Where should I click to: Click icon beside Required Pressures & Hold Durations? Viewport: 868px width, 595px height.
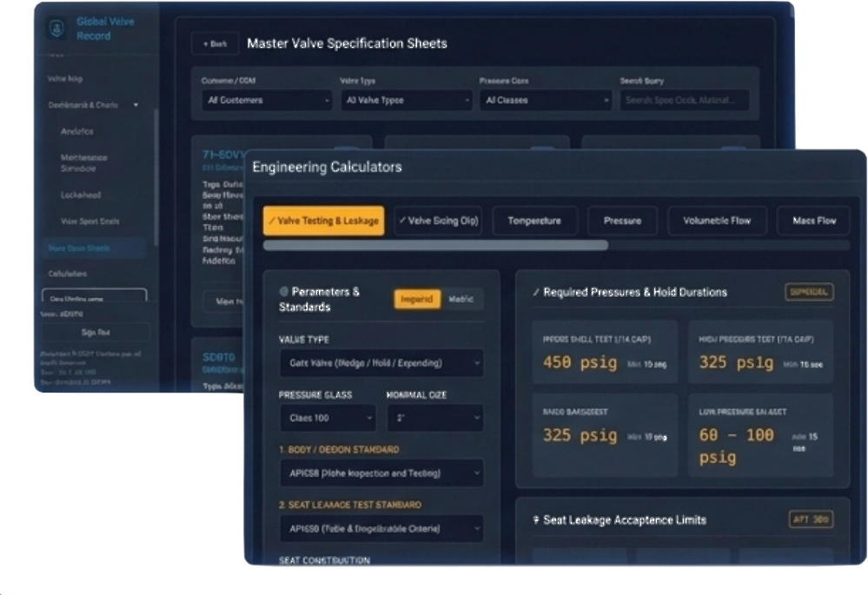coord(536,292)
